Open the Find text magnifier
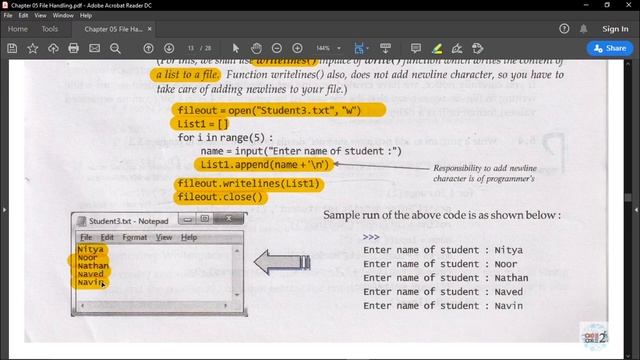This screenshot has width=640, height=360. [x=115, y=48]
